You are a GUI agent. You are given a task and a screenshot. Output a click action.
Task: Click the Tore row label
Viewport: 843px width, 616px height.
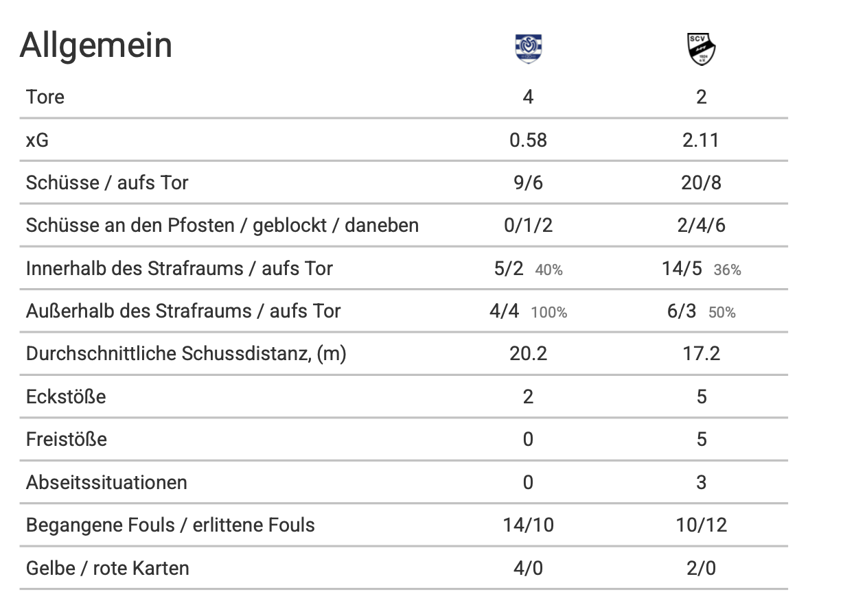point(45,97)
